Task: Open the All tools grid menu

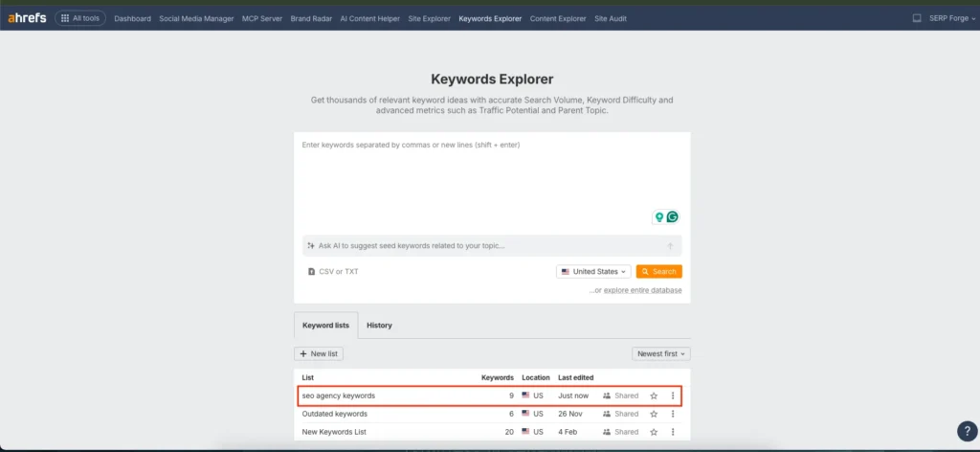Action: pyautogui.click(x=80, y=18)
